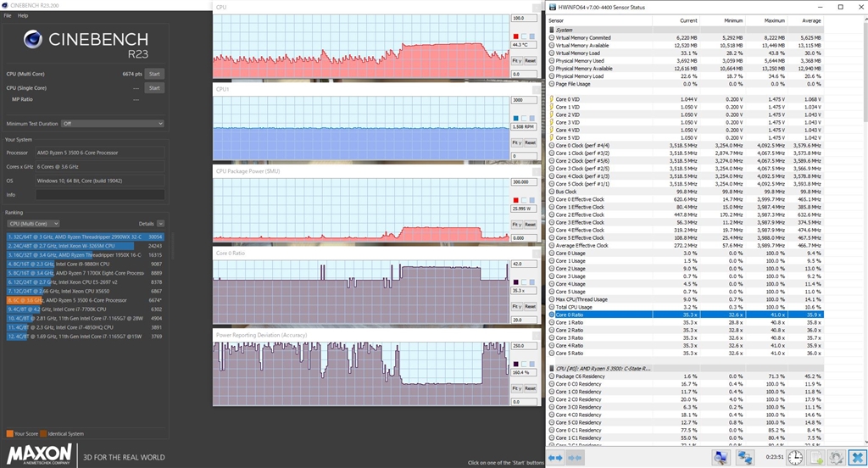Expand the ranking Details dropdown arrow
The width and height of the screenshot is (868, 468).
point(160,224)
